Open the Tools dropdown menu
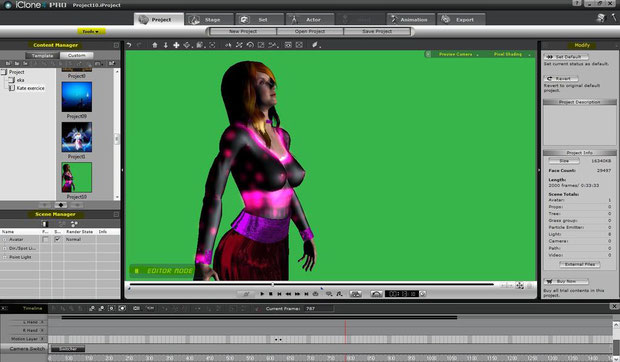The height and width of the screenshot is (362, 620). coord(91,31)
